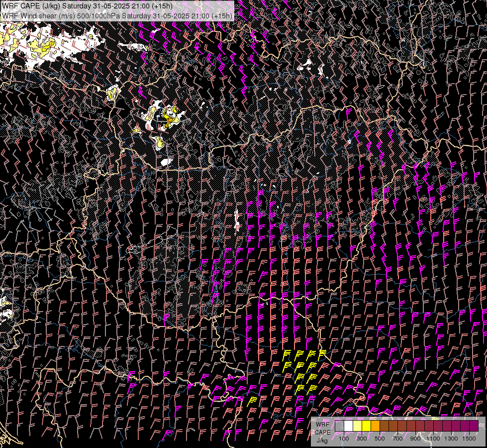Click the WRF CAPE title line
487x448 pixels.
tap(87, 6)
